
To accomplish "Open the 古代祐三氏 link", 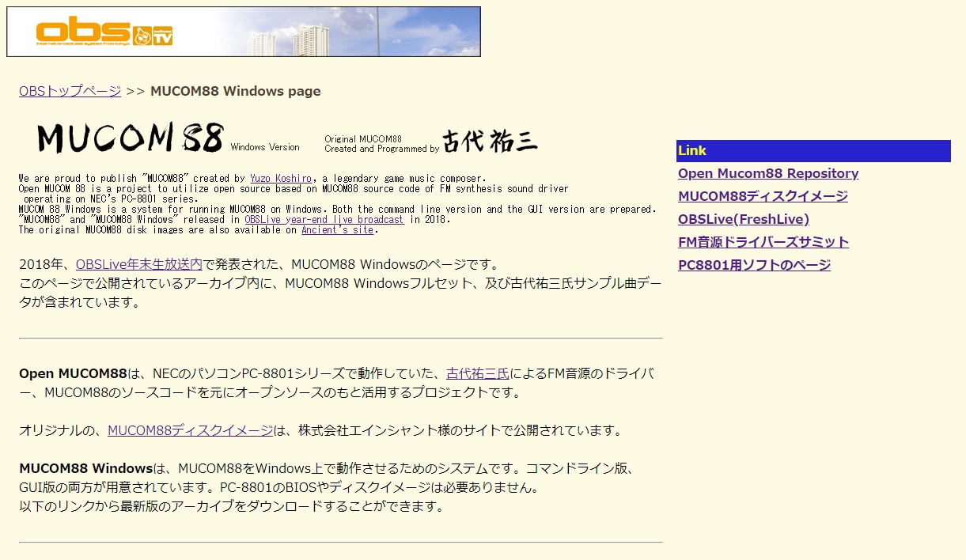I will click(x=478, y=373).
